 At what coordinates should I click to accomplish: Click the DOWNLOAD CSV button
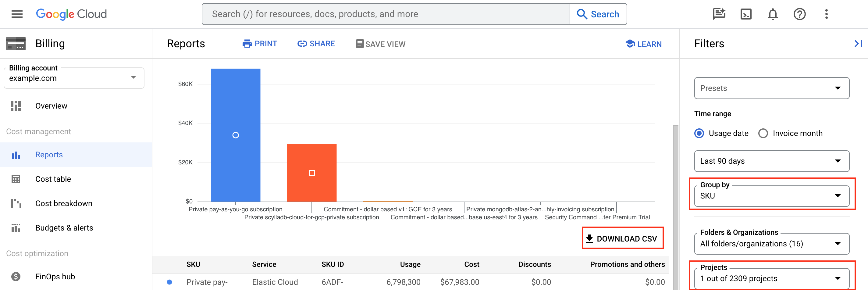[622, 238]
